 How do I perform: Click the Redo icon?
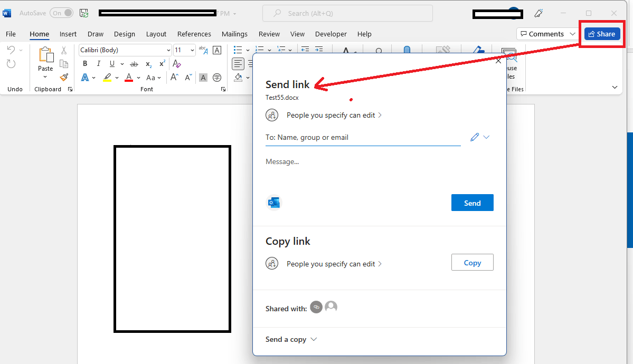[x=11, y=64]
